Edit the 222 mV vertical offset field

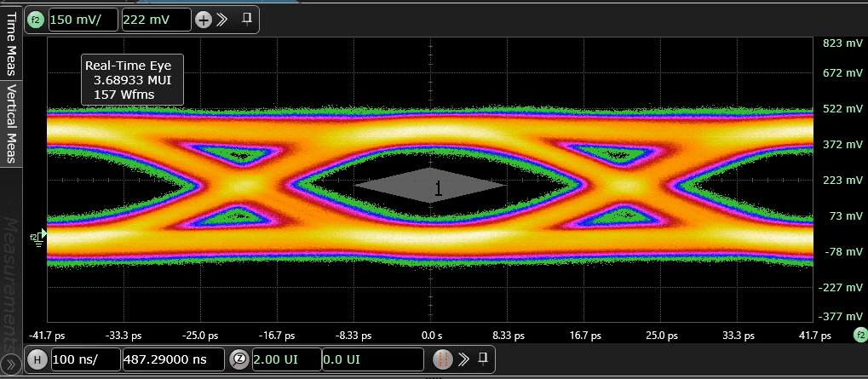157,20
